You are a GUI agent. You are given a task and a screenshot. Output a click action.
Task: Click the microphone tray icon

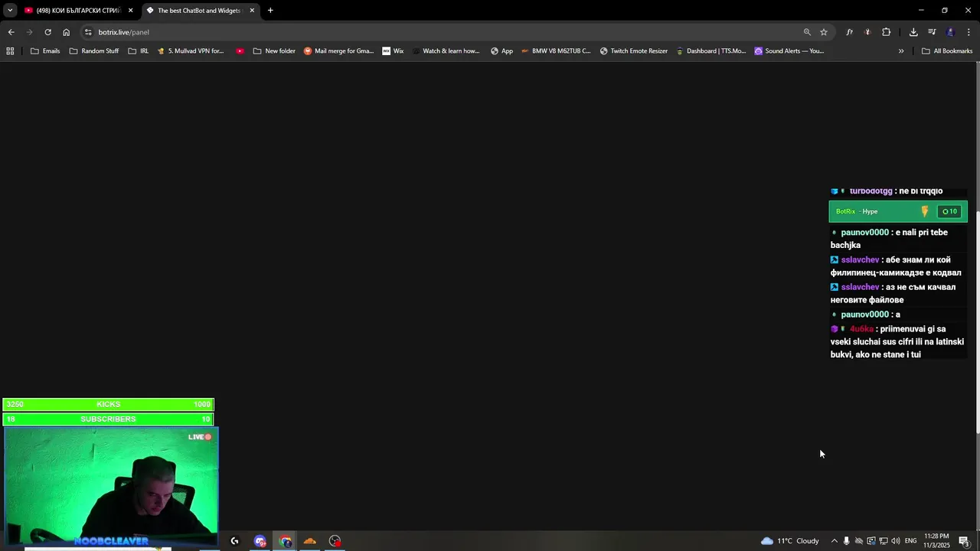point(846,541)
